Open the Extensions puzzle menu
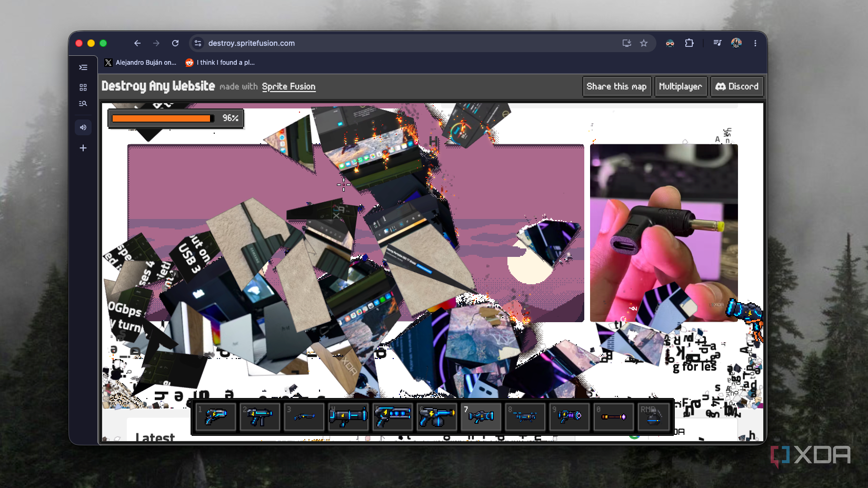 [689, 43]
